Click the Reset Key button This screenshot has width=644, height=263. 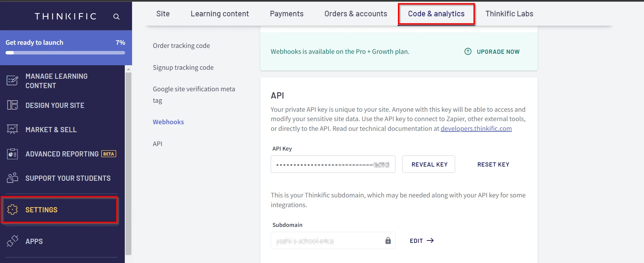pyautogui.click(x=493, y=164)
